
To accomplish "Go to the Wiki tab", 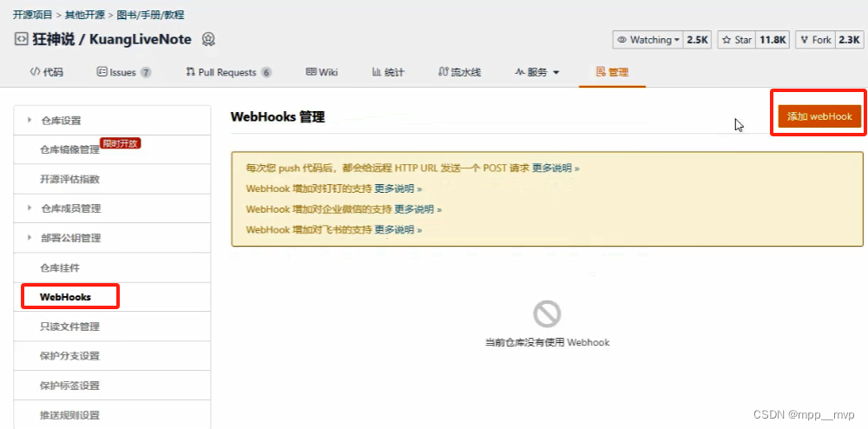I will click(322, 72).
